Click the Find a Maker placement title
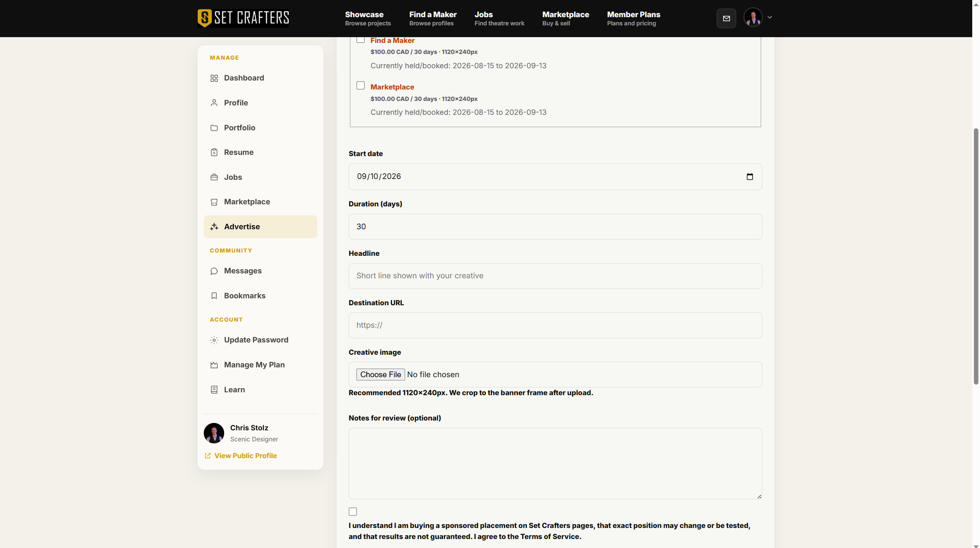This screenshot has height=548, width=980. 392,40
